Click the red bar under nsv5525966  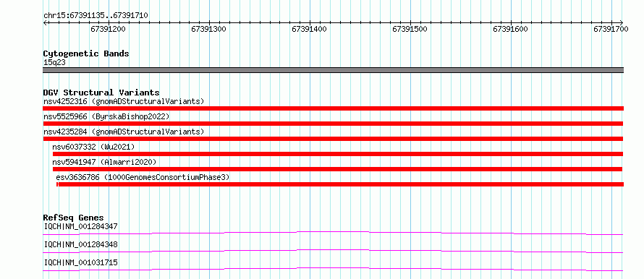pos(333,124)
